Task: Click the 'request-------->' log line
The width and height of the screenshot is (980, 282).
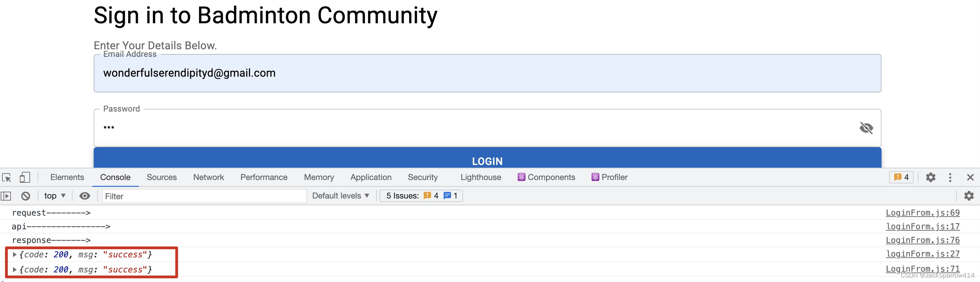Action: click(x=51, y=213)
